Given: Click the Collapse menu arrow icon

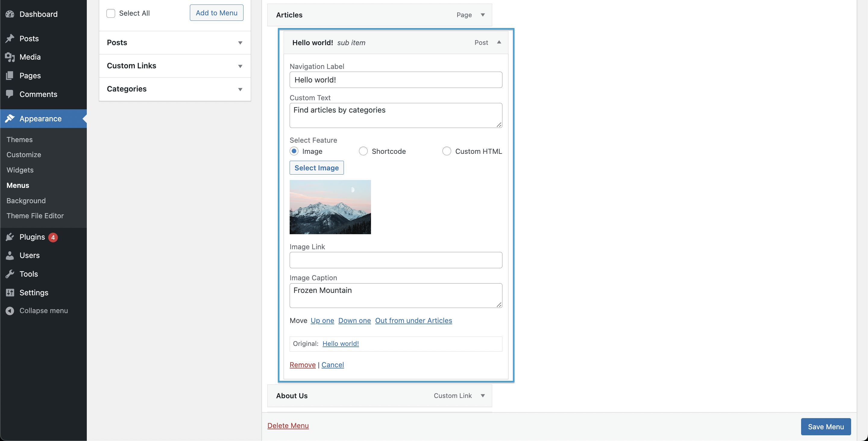Looking at the screenshot, I should pyautogui.click(x=10, y=311).
